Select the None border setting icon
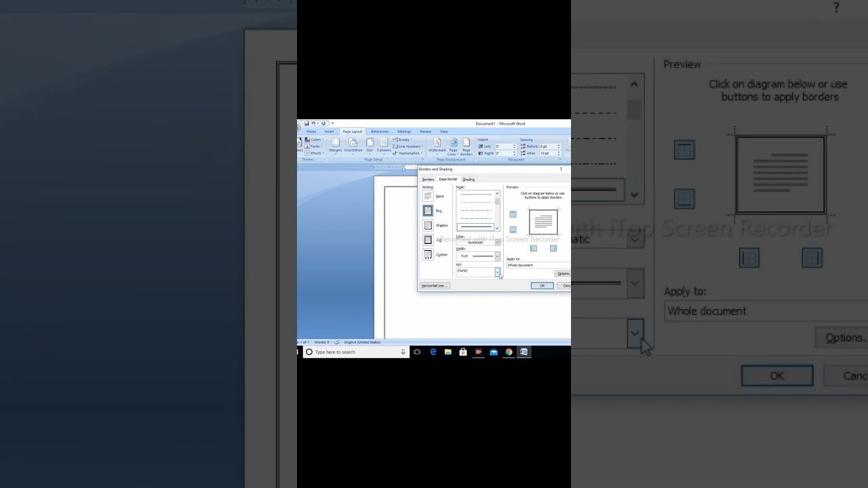 [x=428, y=196]
